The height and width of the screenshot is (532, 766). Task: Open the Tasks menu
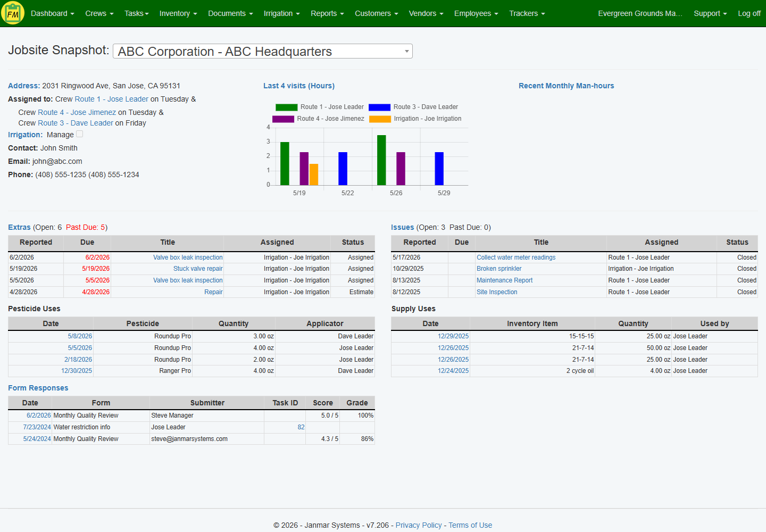tap(137, 13)
